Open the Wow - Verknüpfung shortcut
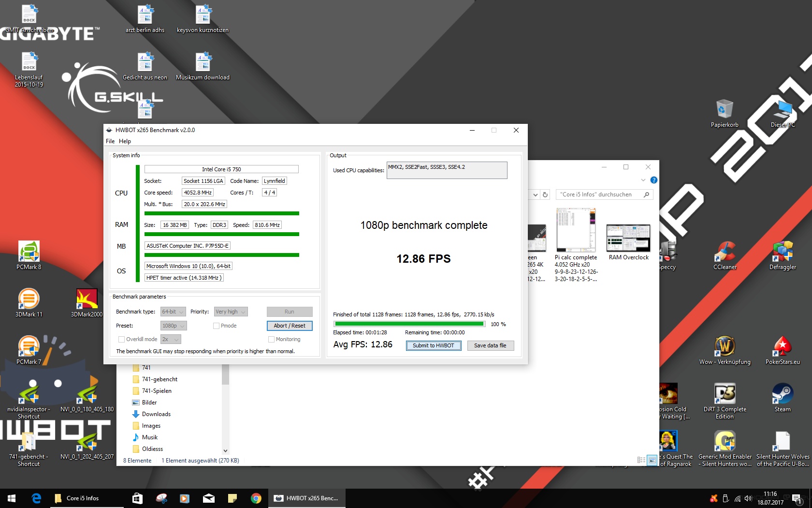812x508 pixels. 725,350
